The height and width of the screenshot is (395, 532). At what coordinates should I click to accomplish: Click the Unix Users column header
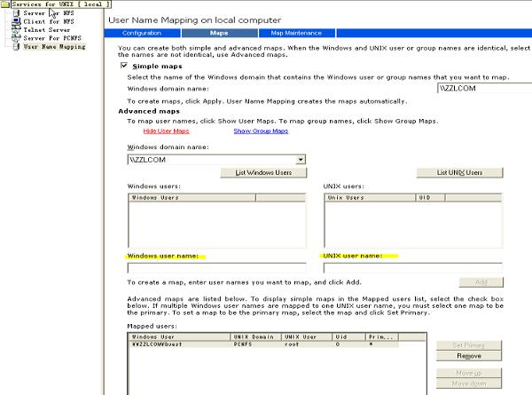370,198
